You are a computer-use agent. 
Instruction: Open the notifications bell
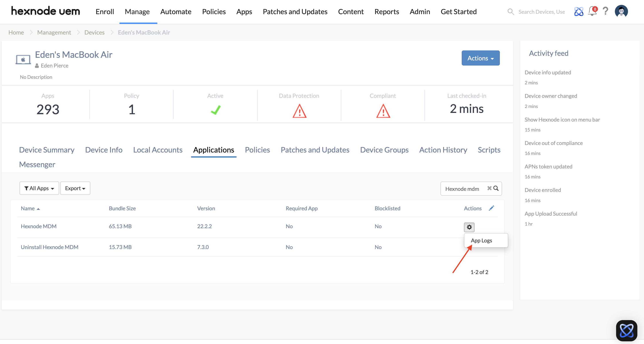pos(592,11)
